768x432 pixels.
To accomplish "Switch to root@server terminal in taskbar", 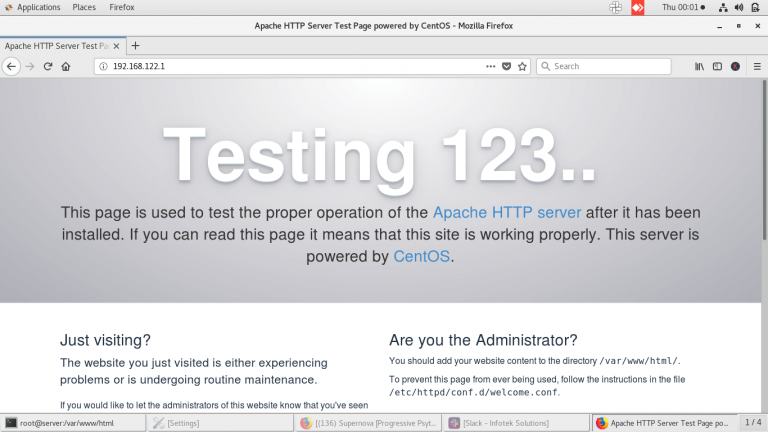I will coord(73,423).
